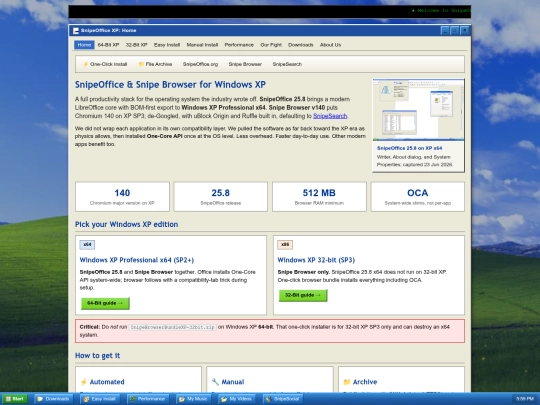Minimize the SnipeOffice XP window

click(x=445, y=31)
